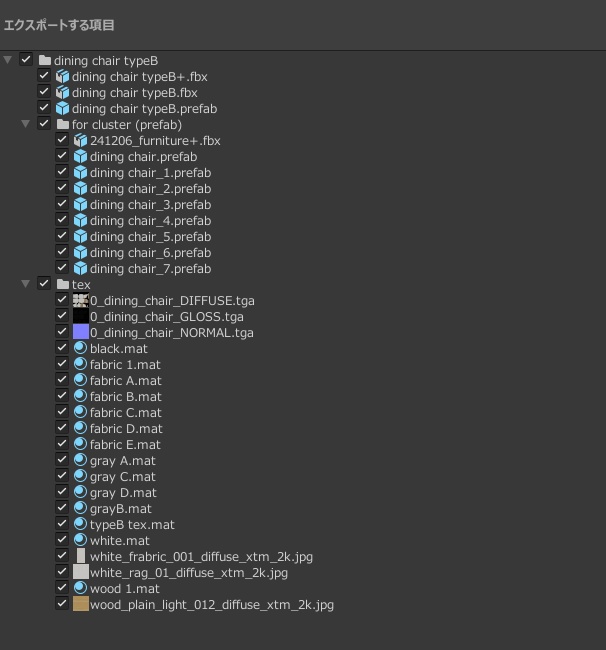Select the "dining chair_3.prefab" file name

(150, 205)
